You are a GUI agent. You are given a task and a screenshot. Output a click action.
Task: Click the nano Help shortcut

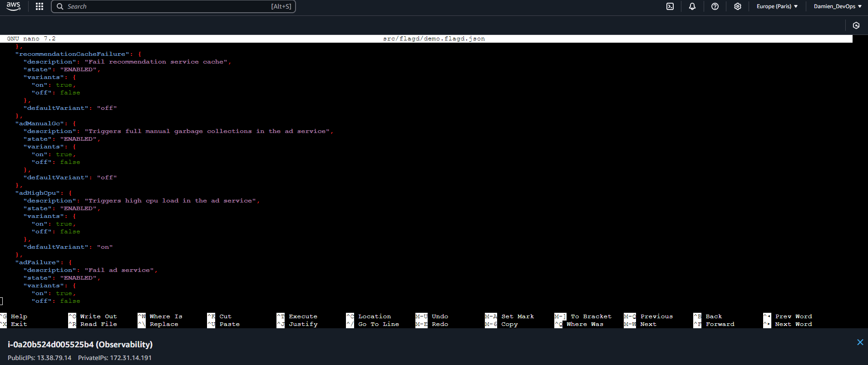[14, 316]
